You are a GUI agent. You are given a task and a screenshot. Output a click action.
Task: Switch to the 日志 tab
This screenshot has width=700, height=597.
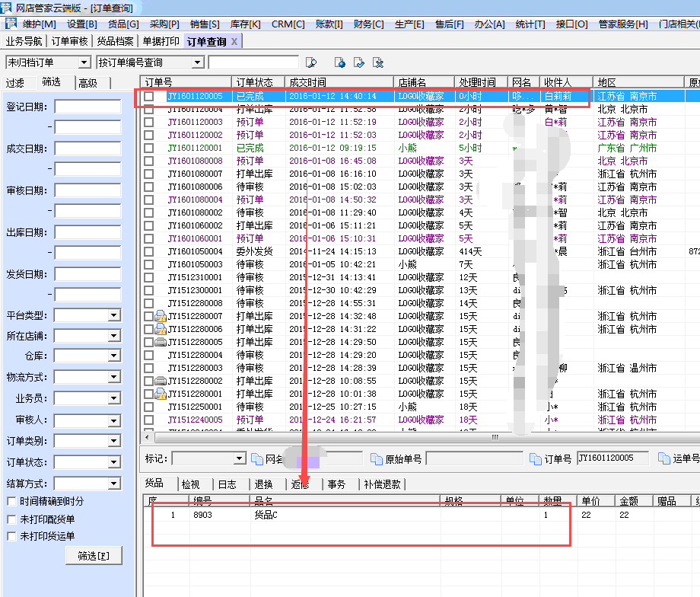click(227, 484)
